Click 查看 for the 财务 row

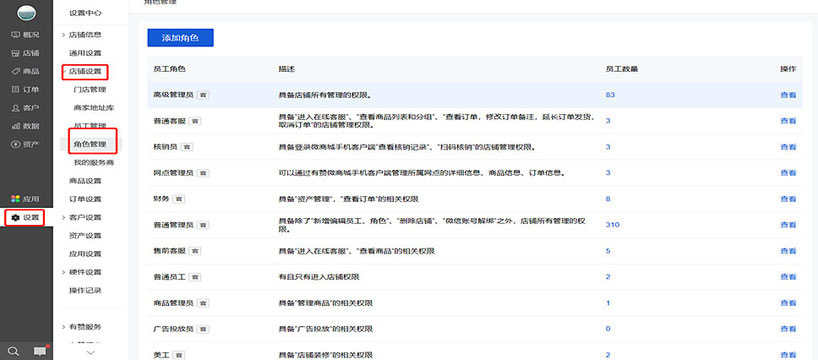pyautogui.click(x=788, y=199)
